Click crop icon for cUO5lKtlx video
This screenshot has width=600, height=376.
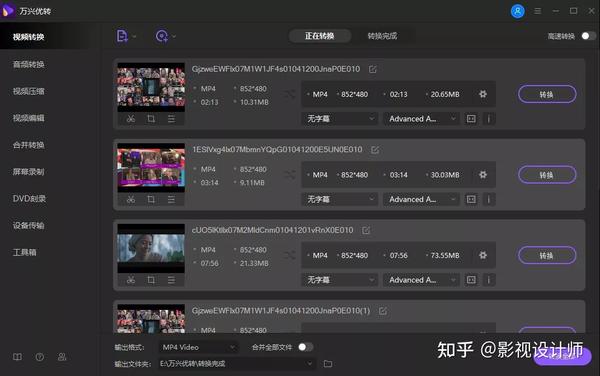pyautogui.click(x=151, y=280)
